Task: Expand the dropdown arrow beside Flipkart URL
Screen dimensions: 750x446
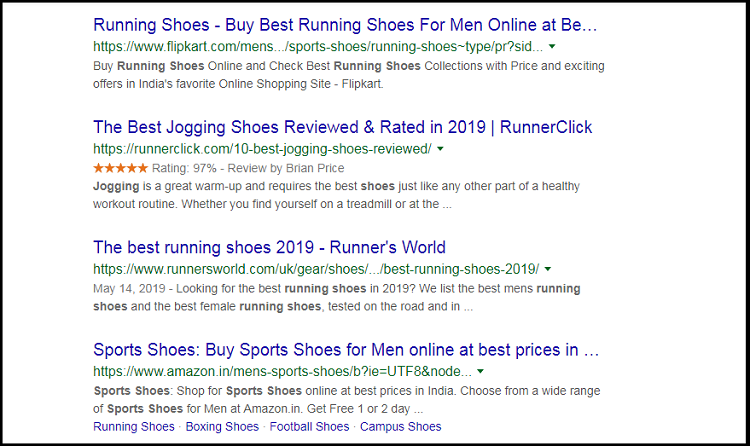Action: pos(553,47)
